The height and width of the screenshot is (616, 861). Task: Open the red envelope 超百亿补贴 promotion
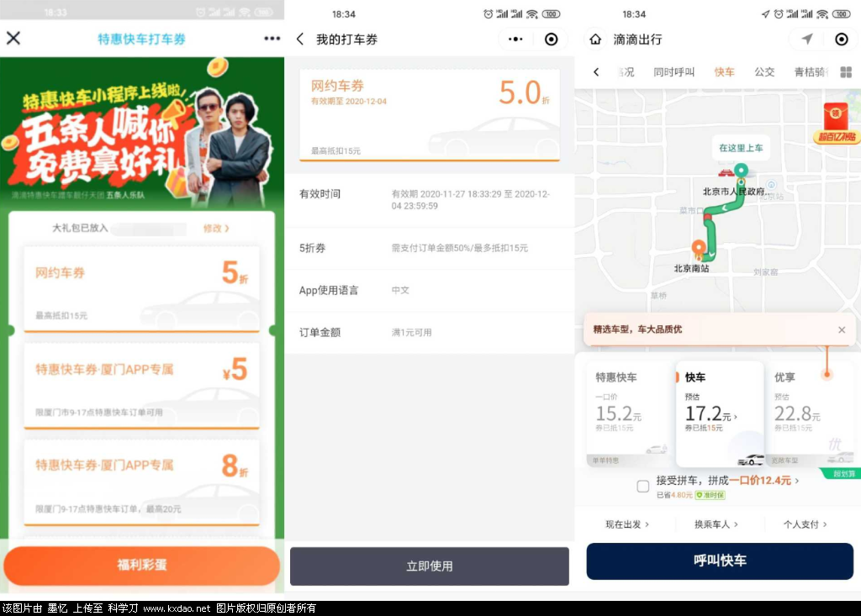[x=836, y=124]
